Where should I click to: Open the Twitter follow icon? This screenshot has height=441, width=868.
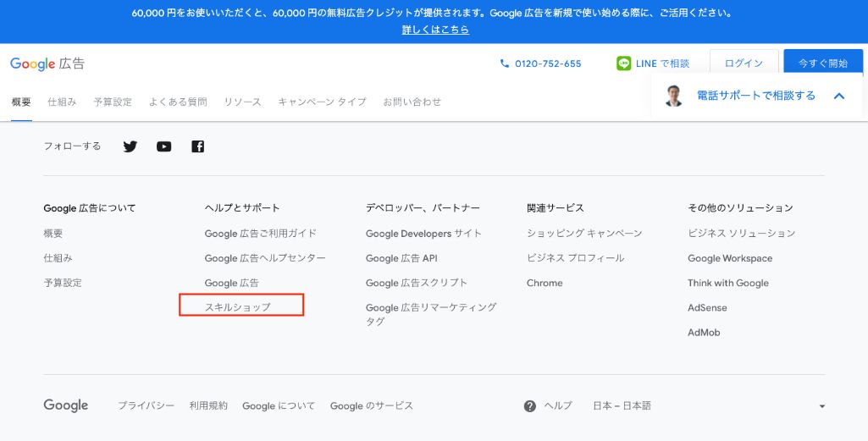click(x=130, y=146)
